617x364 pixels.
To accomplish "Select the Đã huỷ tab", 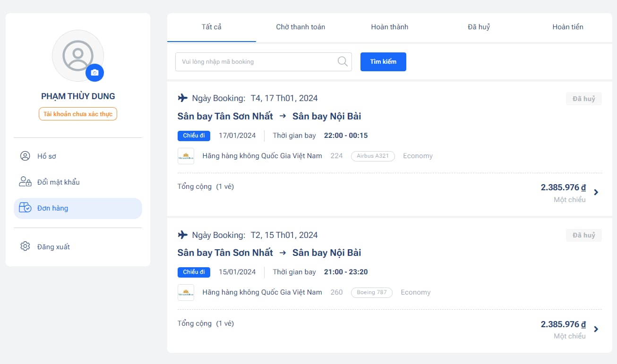I will click(x=479, y=27).
